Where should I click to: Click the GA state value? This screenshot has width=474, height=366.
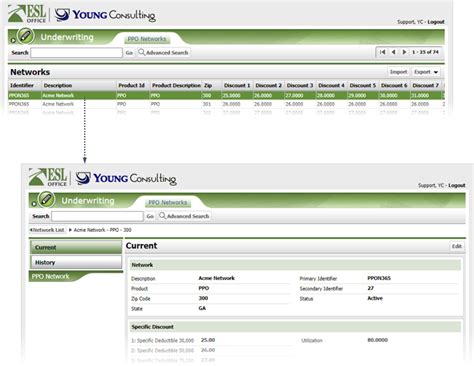pos(202,308)
